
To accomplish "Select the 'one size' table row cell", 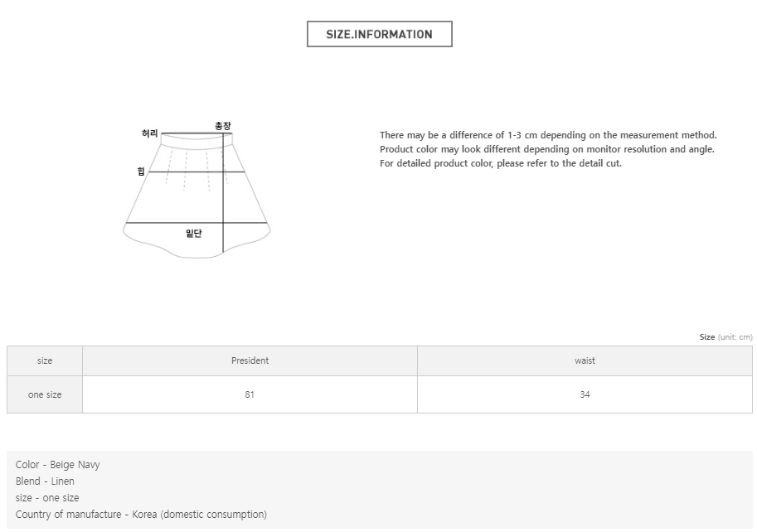I will click(45, 394).
